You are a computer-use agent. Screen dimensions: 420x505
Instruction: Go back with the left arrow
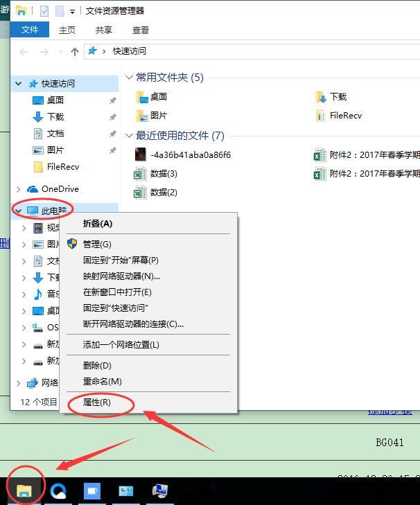click(24, 51)
